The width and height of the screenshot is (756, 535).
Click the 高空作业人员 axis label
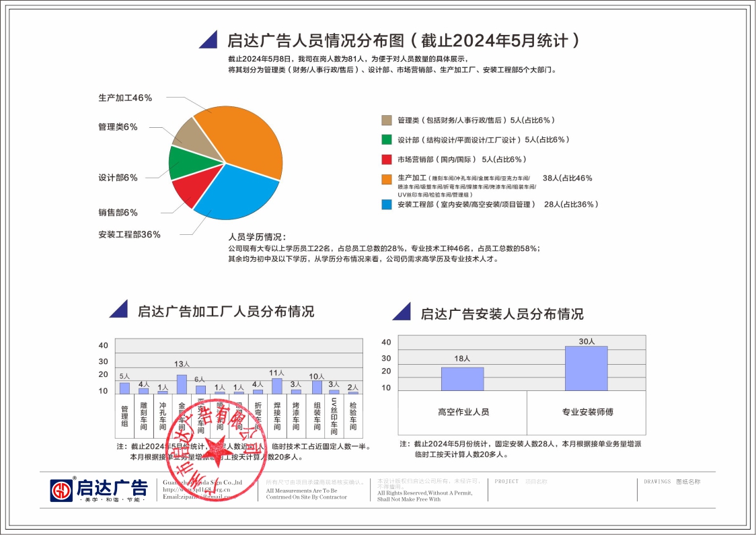point(463,412)
